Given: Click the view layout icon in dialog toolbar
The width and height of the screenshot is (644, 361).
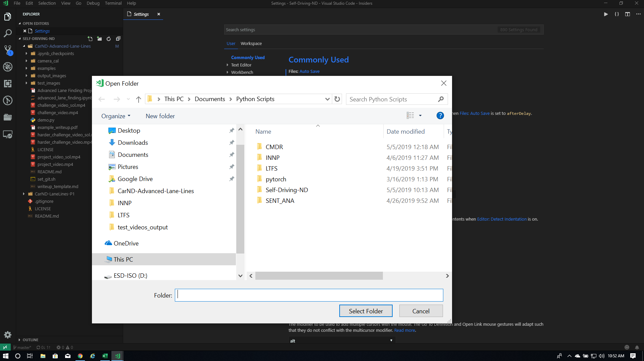Looking at the screenshot, I should point(410,116).
